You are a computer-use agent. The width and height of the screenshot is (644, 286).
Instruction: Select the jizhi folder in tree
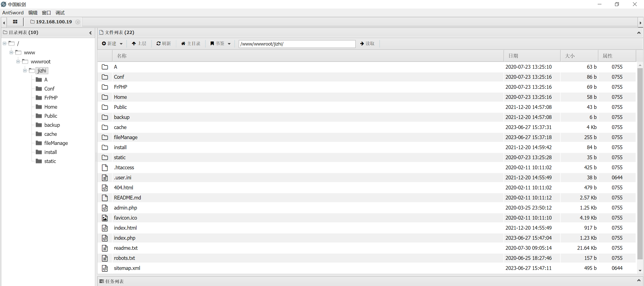[42, 71]
